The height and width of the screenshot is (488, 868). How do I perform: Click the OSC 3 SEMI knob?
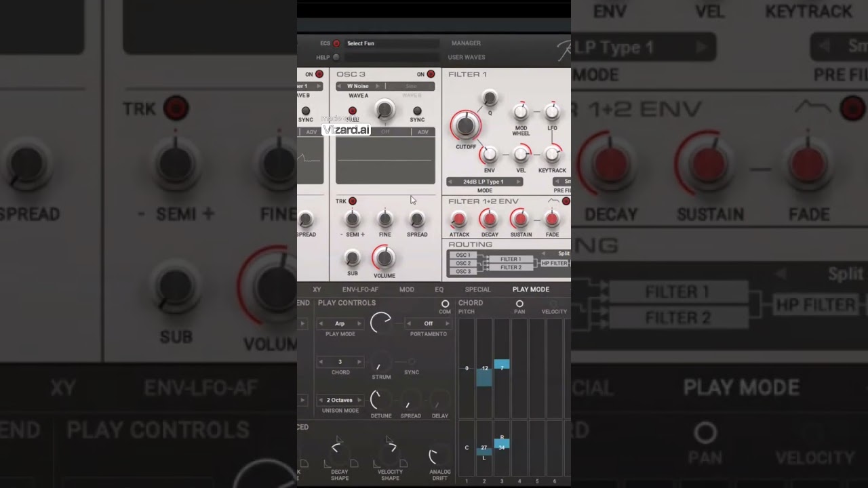(x=352, y=219)
